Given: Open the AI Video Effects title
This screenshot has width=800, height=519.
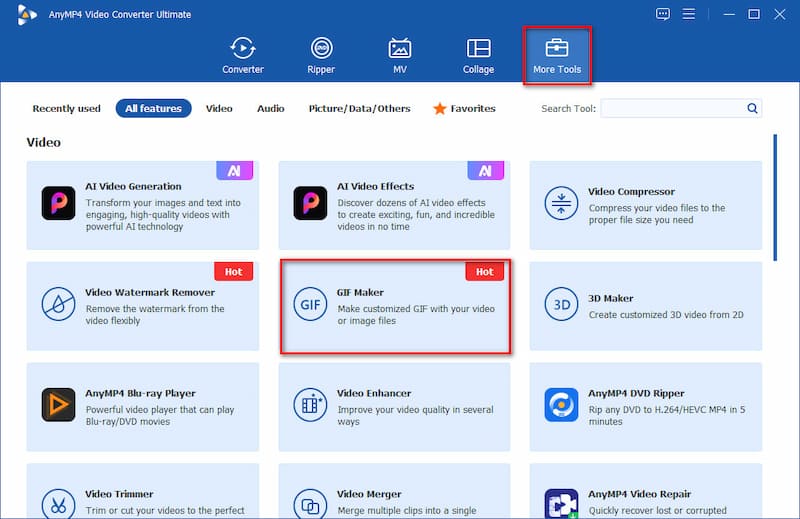Looking at the screenshot, I should click(375, 186).
